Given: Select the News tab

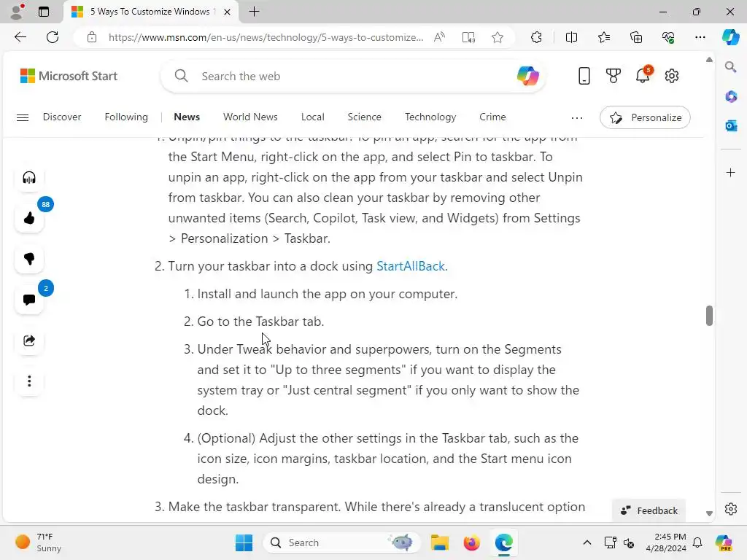Looking at the screenshot, I should (187, 117).
